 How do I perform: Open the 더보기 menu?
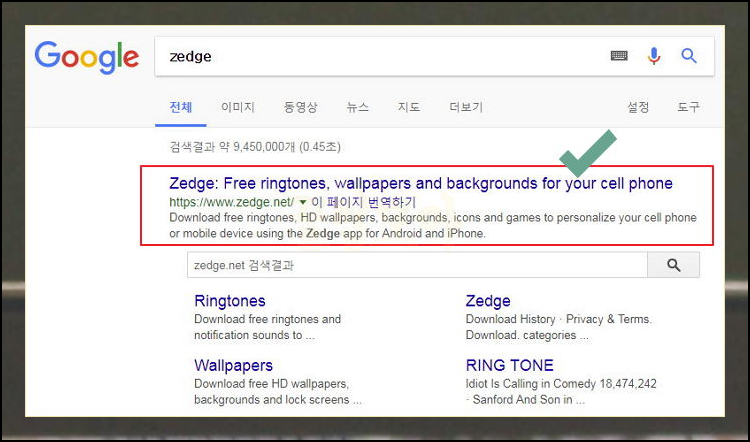[x=466, y=107]
